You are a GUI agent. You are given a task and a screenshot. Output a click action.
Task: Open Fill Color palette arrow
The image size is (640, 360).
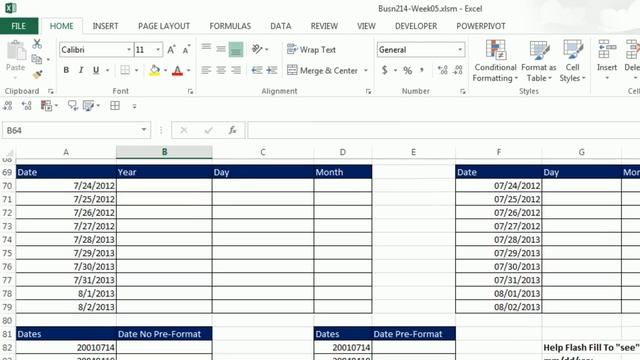click(165, 70)
